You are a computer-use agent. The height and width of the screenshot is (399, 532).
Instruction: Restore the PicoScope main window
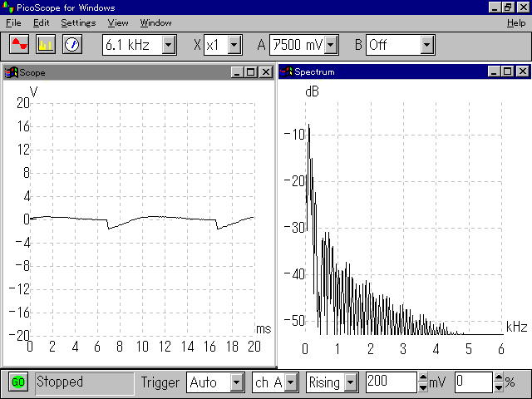508,7
